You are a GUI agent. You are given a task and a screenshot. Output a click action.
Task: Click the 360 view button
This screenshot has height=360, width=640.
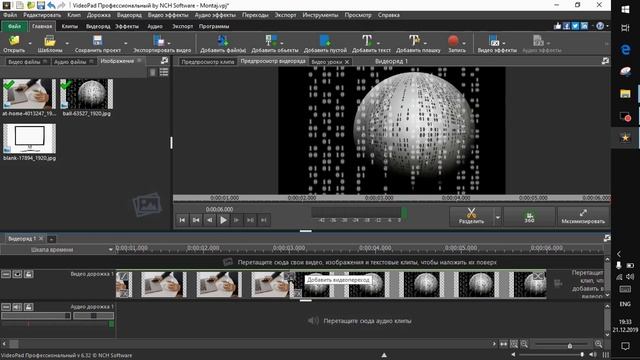pos(529,216)
